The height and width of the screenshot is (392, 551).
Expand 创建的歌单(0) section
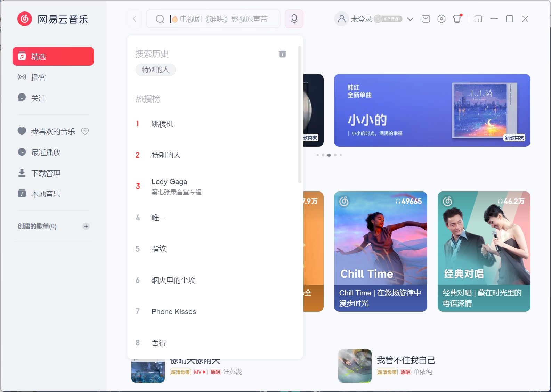[x=37, y=226]
